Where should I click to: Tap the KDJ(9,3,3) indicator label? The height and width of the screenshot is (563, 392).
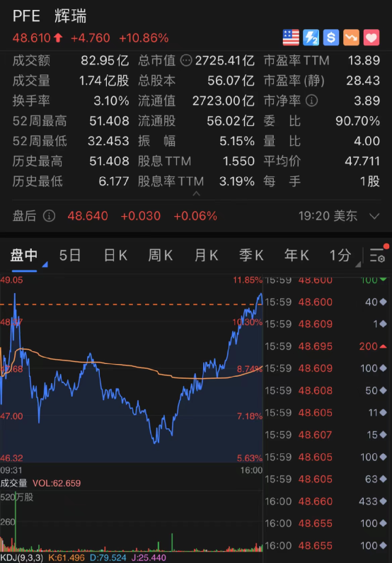(x=21, y=558)
